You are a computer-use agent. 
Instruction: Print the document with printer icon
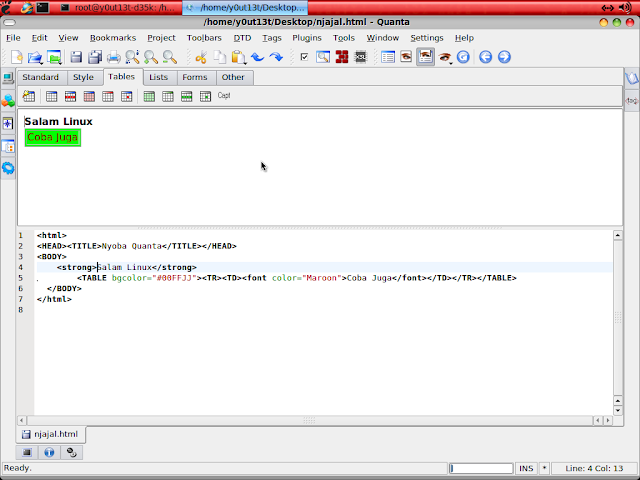point(113,57)
